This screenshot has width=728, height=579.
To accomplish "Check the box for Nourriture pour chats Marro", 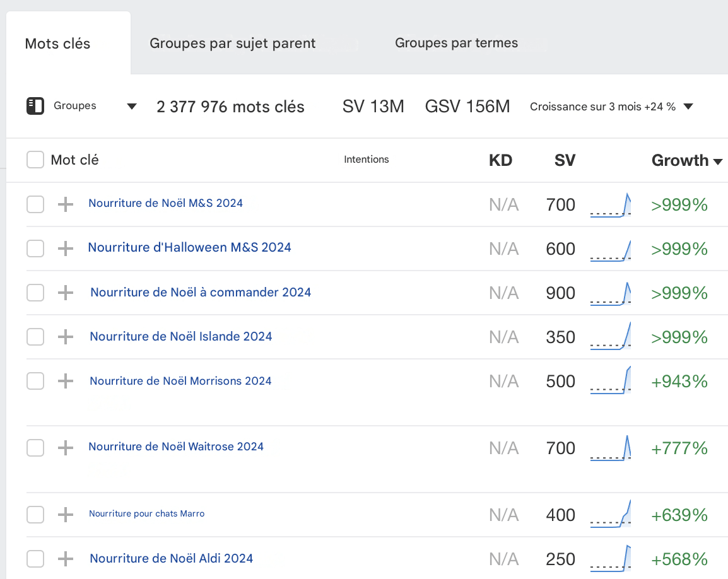I will click(x=35, y=515).
